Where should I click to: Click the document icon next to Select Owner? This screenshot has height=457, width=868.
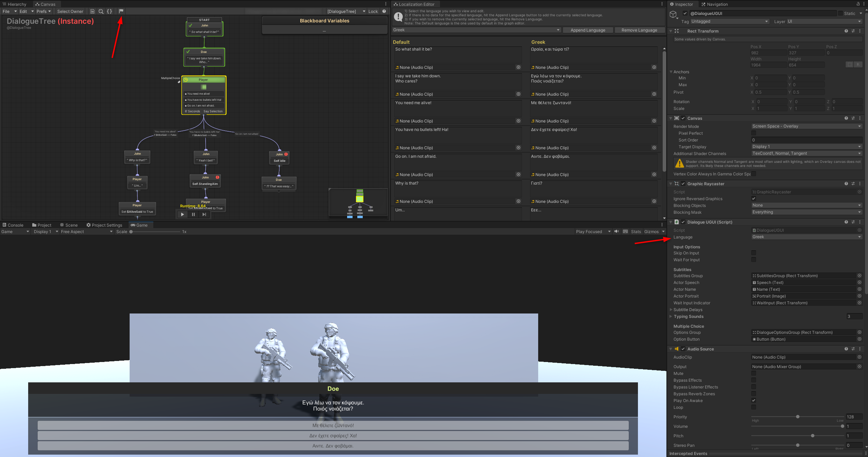(92, 11)
